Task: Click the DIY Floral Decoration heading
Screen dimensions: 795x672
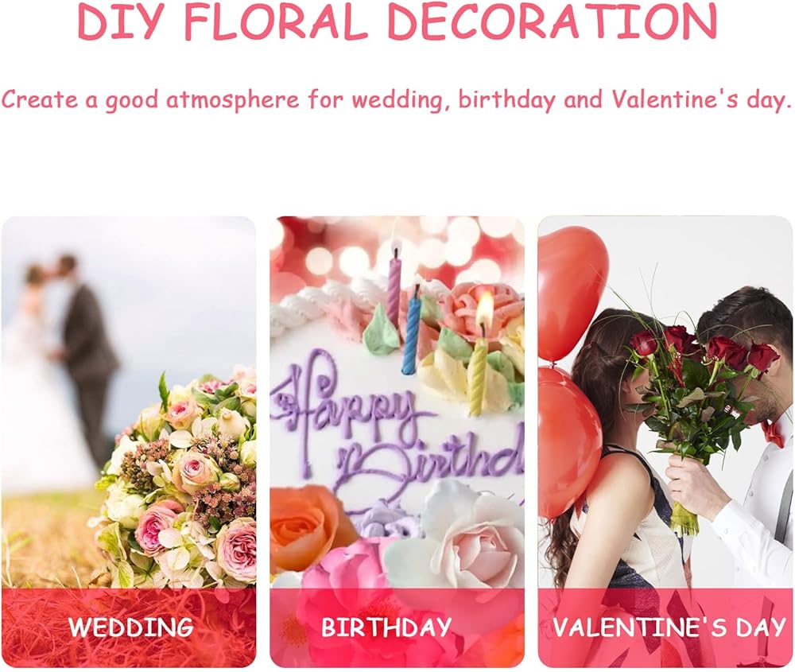Action: 397,21
